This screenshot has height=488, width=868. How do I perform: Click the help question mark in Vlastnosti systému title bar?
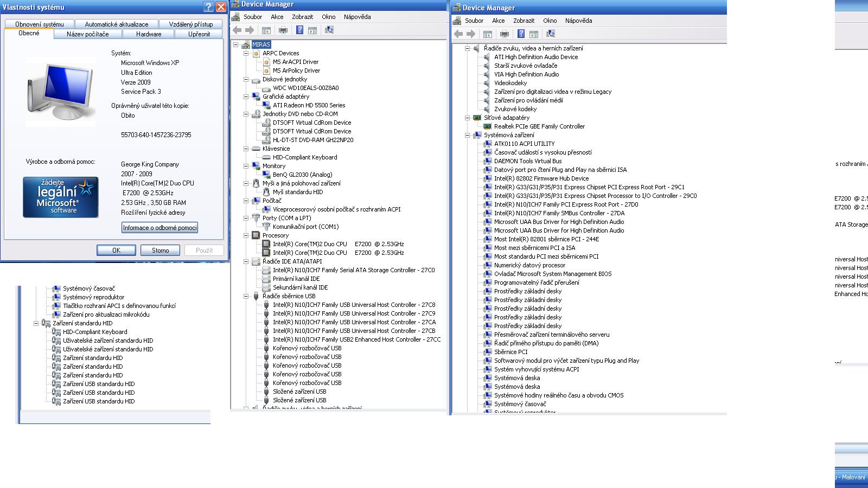tap(208, 7)
